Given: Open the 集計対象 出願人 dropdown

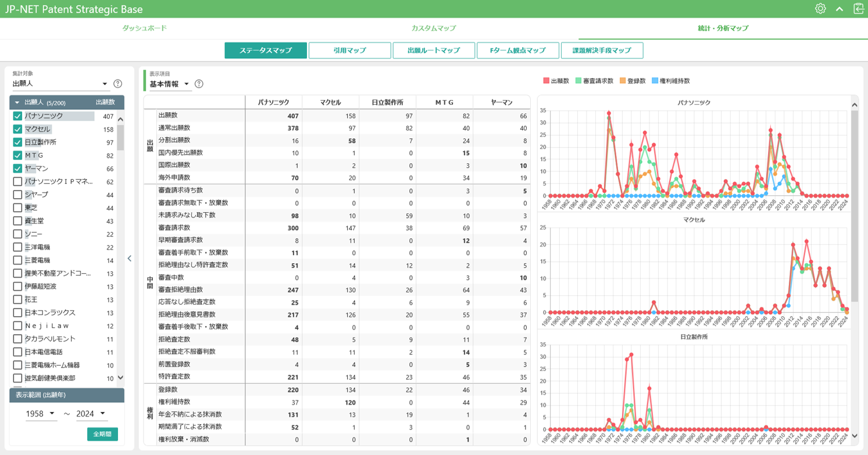Looking at the screenshot, I should click(x=60, y=84).
